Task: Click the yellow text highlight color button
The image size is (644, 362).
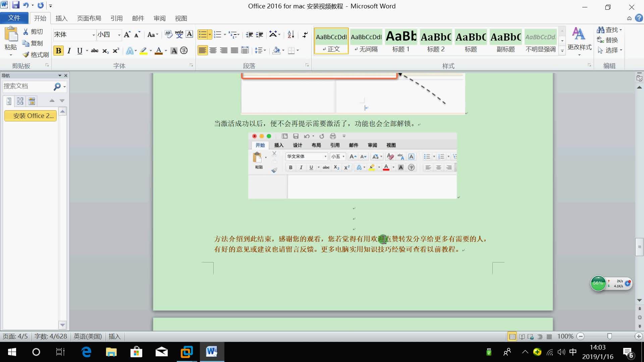Action: click(x=144, y=51)
